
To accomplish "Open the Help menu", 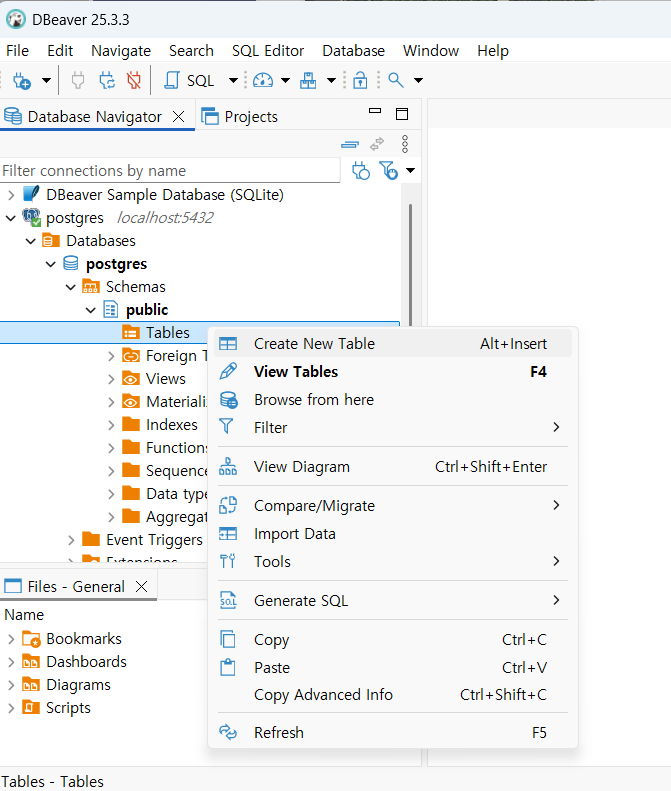I will pyautogui.click(x=493, y=51).
